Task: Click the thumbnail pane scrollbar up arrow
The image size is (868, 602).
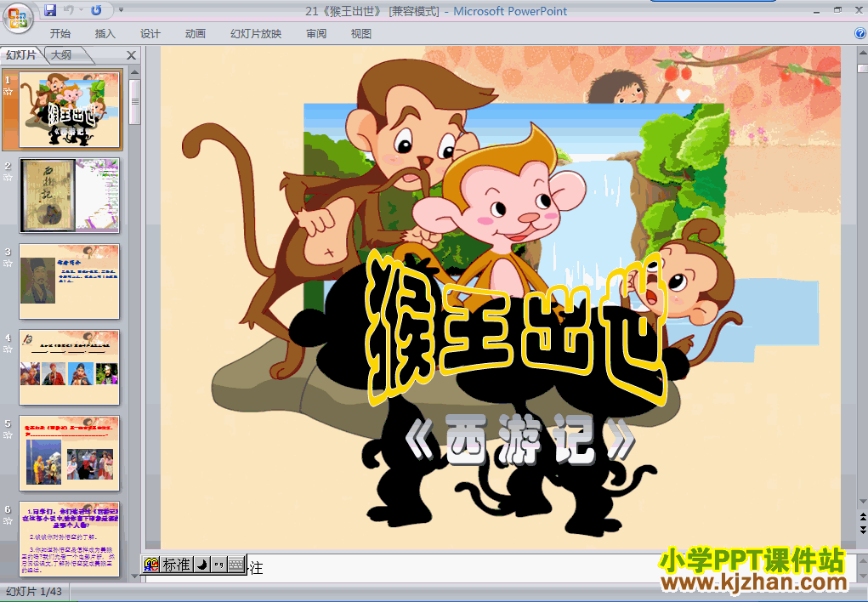Action: coord(134,72)
